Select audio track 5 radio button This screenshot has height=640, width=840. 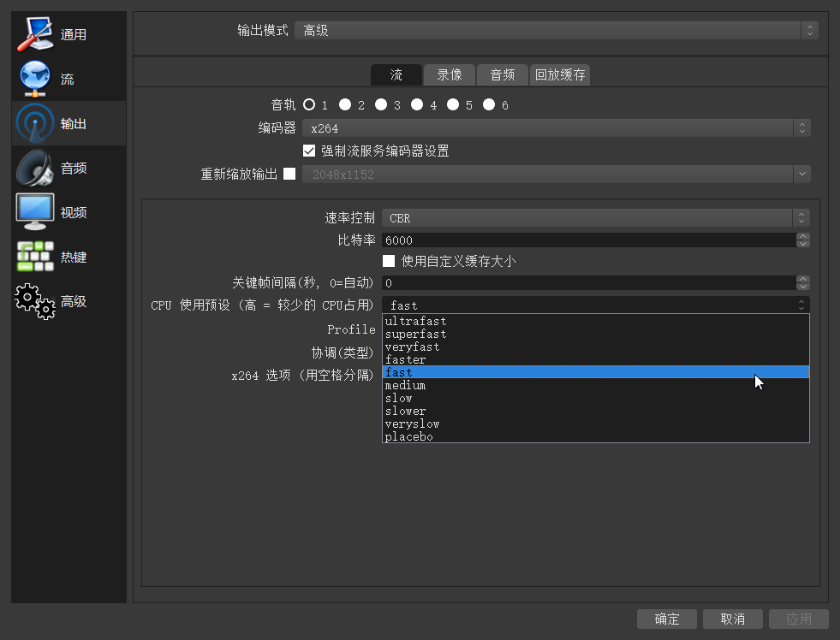click(x=453, y=104)
